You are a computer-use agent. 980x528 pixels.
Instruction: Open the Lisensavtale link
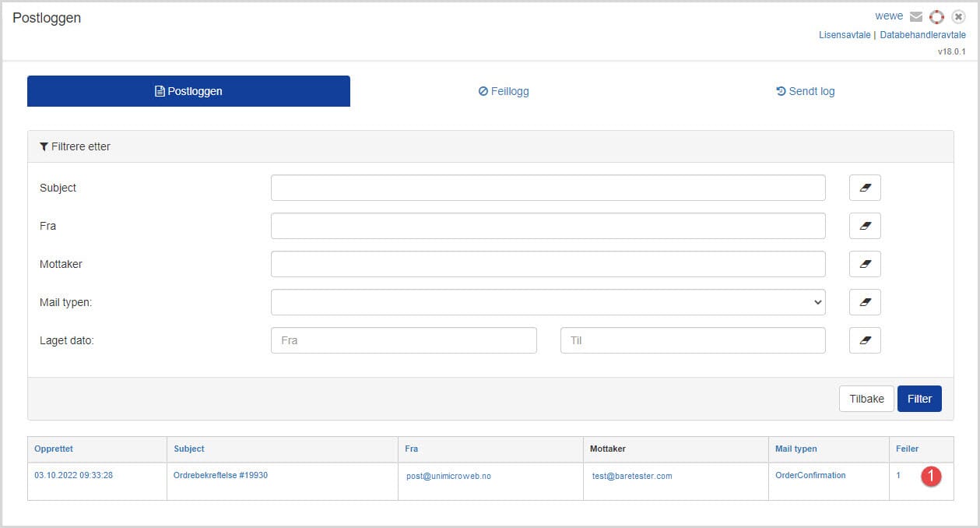click(x=845, y=35)
